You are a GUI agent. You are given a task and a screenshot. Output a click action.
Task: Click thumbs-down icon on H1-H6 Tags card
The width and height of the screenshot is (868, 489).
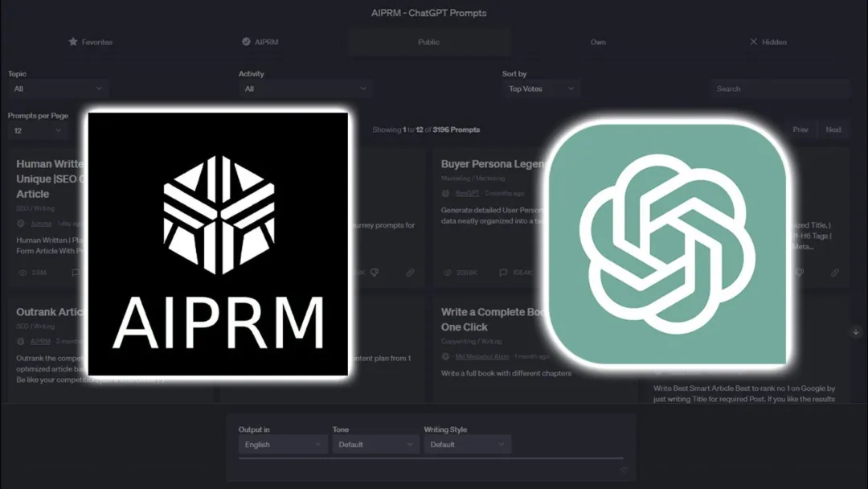(800, 273)
